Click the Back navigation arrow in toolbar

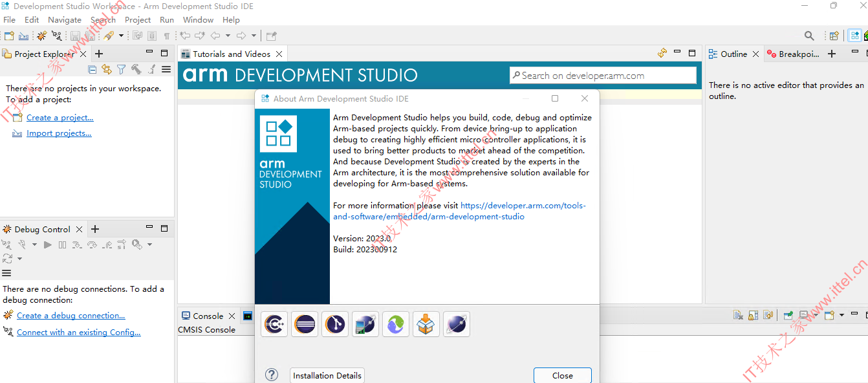pos(215,36)
